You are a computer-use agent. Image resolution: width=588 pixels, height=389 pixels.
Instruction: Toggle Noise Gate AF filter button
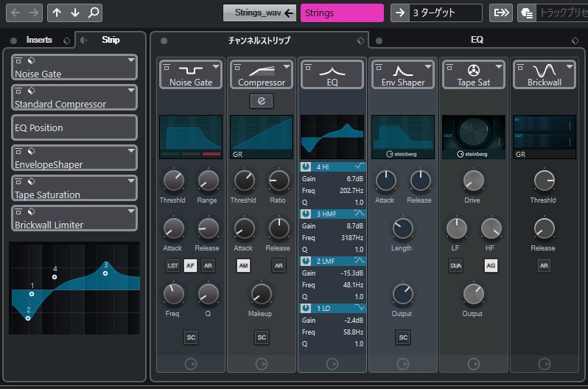[190, 265]
